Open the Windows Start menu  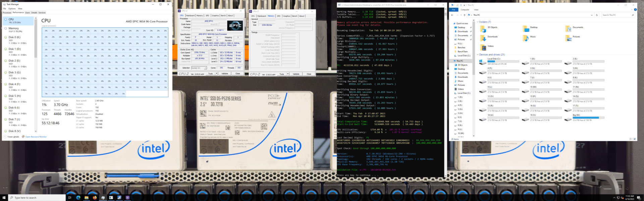coord(4,198)
